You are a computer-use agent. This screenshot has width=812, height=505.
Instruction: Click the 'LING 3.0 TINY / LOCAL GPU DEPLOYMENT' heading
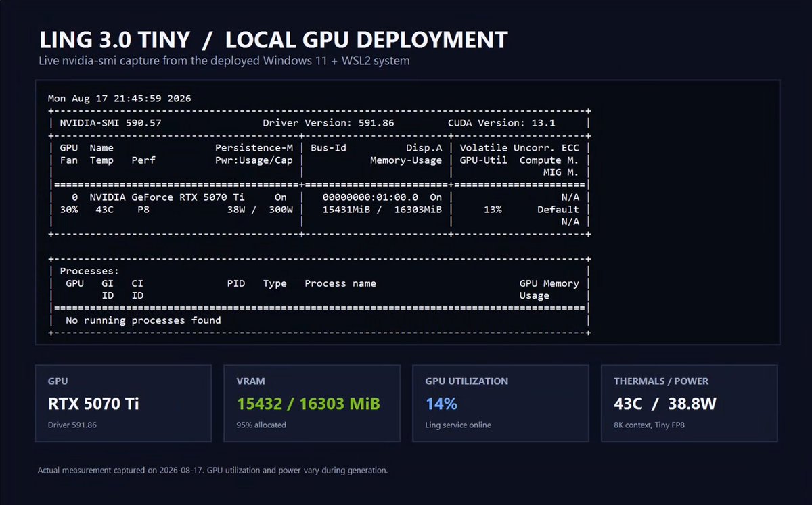(273, 41)
